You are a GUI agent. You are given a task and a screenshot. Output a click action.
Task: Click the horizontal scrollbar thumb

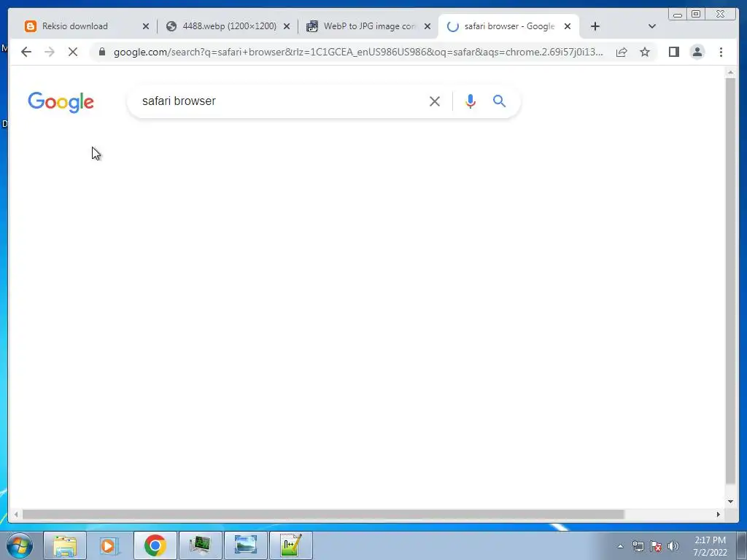323,514
